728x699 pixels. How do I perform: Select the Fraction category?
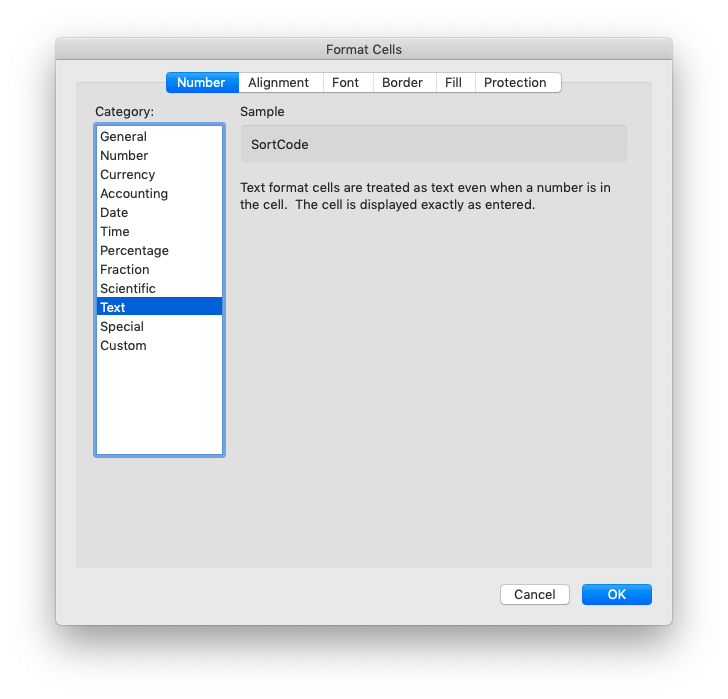(125, 270)
